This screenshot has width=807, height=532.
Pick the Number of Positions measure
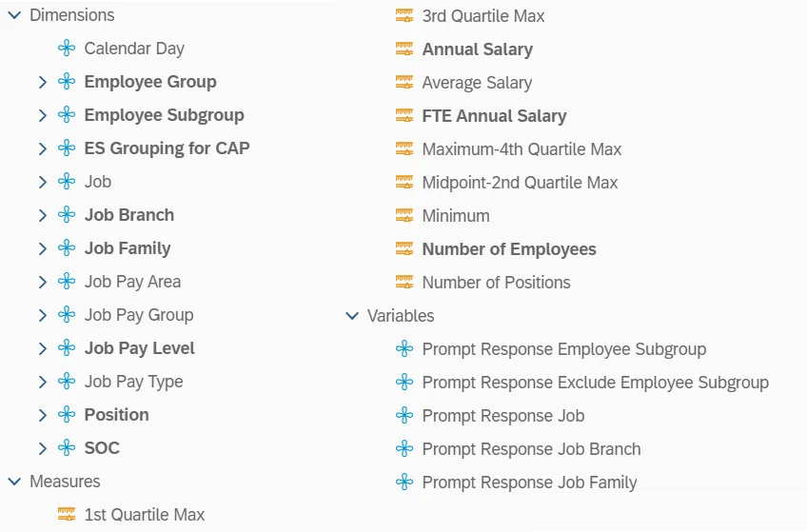[x=496, y=283]
